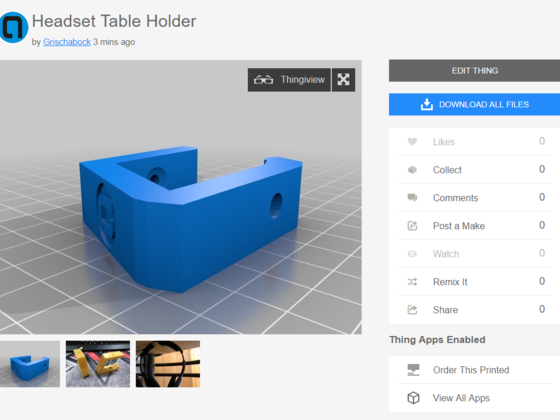Click the Watch count value
This screenshot has height=420, width=560.
[542, 253]
